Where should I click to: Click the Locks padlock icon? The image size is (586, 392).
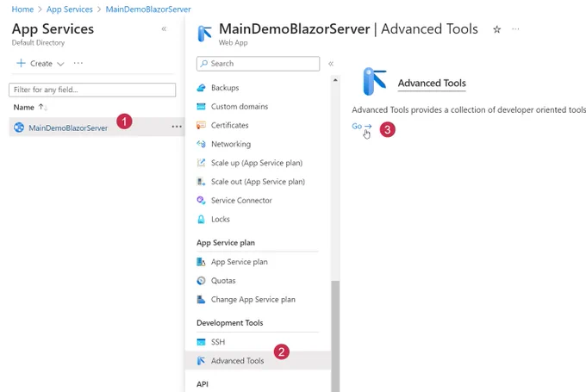(201, 220)
